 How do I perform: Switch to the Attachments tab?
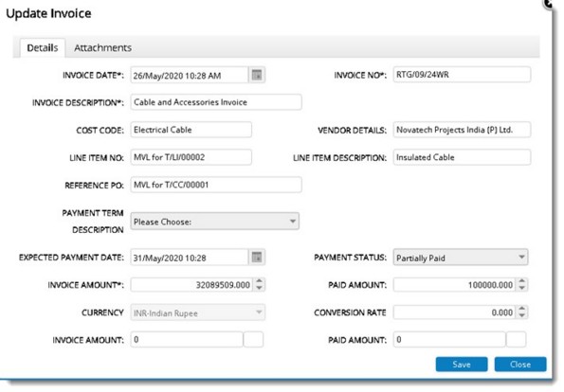(103, 47)
